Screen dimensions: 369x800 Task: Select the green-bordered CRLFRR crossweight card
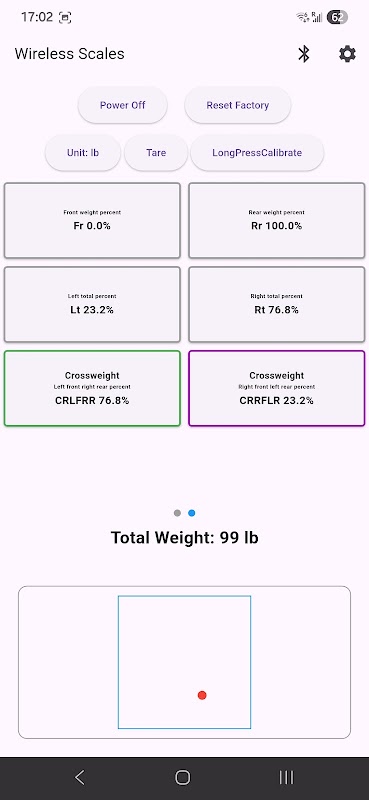(92, 388)
